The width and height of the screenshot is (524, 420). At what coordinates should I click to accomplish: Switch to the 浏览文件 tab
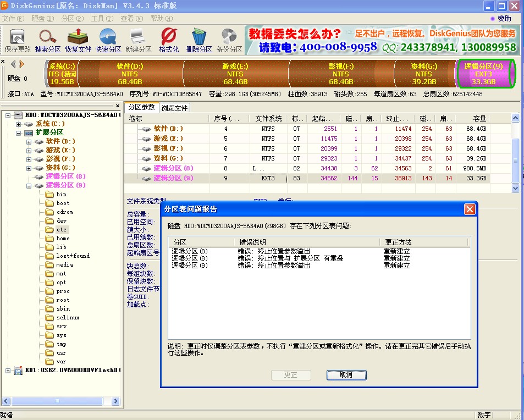point(174,108)
